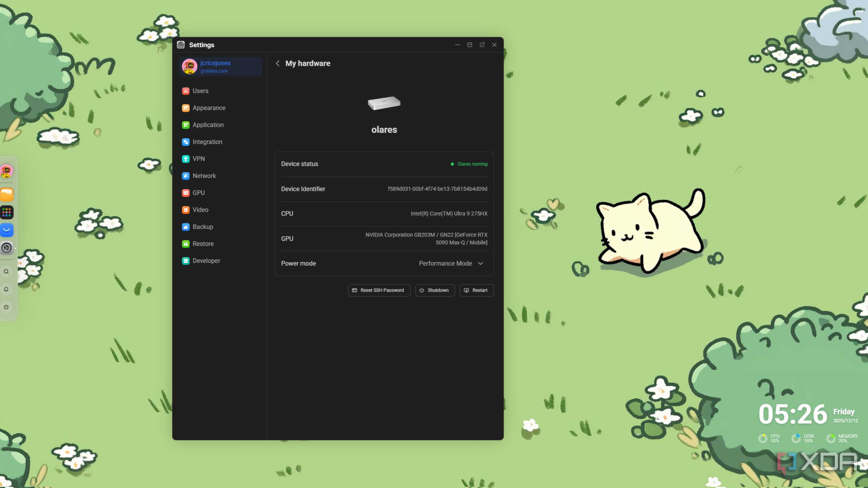Viewport: 868px width, 488px height.
Task: Open the Users settings icon
Action: point(186,91)
